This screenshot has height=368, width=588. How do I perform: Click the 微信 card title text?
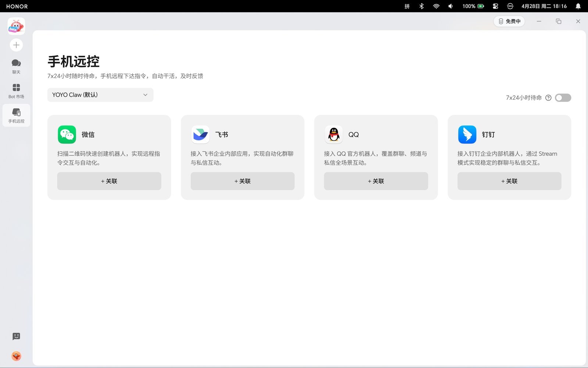(88, 135)
